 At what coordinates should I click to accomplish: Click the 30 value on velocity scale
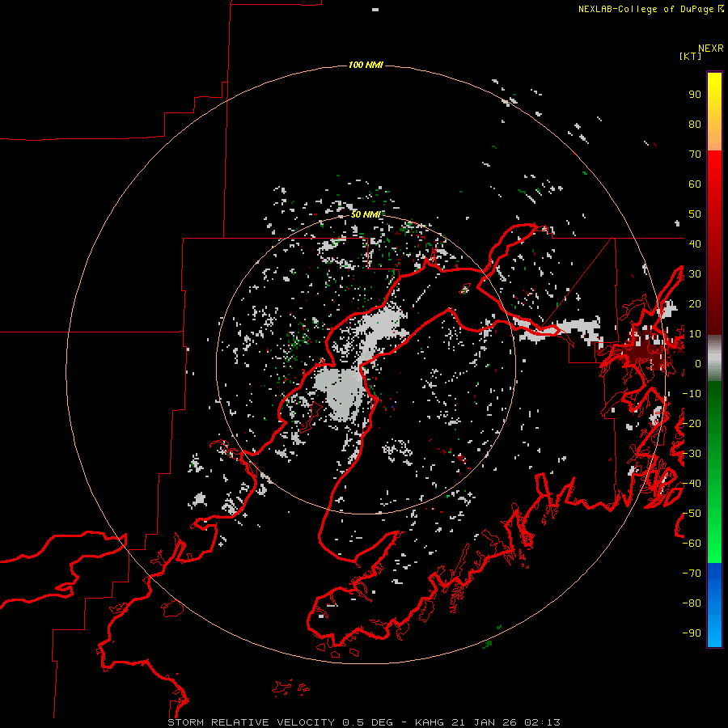pos(695,274)
